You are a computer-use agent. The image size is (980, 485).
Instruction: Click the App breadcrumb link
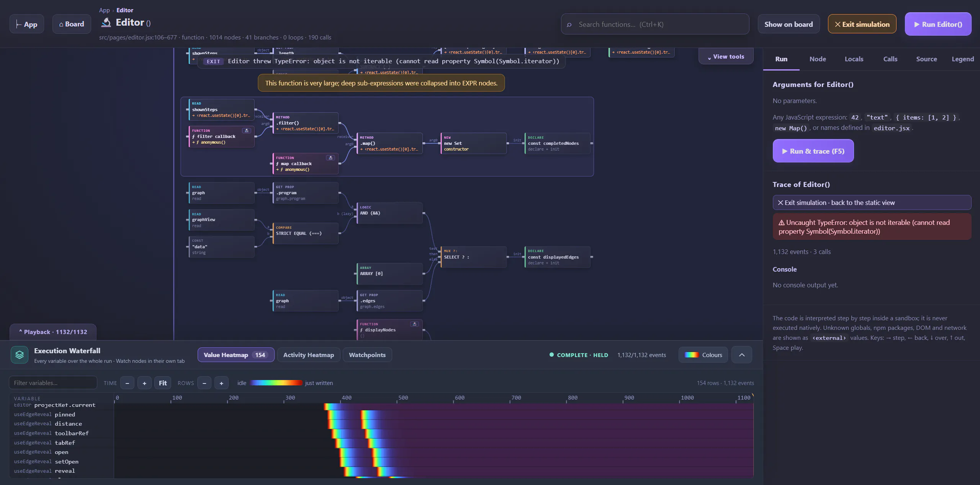point(104,10)
